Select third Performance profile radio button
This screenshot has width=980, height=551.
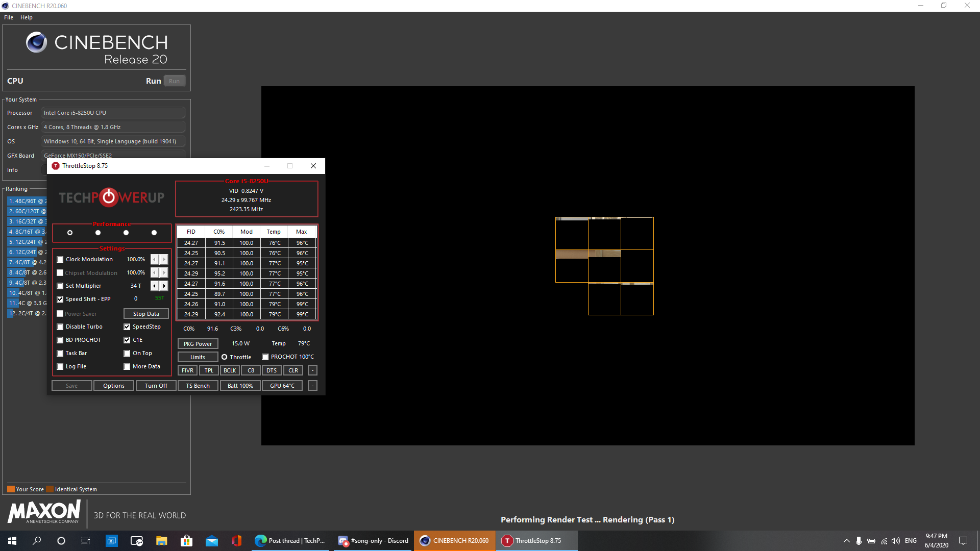click(126, 233)
